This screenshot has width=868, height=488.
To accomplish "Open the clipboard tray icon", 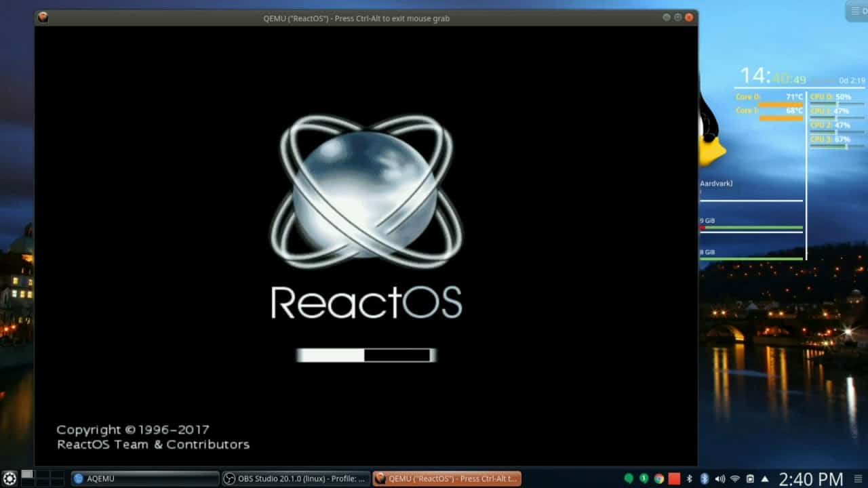I will pyautogui.click(x=750, y=479).
